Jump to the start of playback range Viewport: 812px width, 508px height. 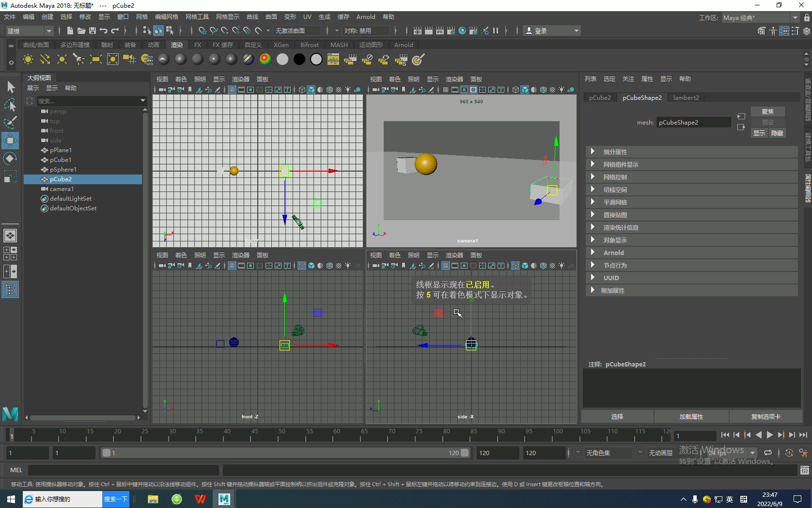[725, 435]
